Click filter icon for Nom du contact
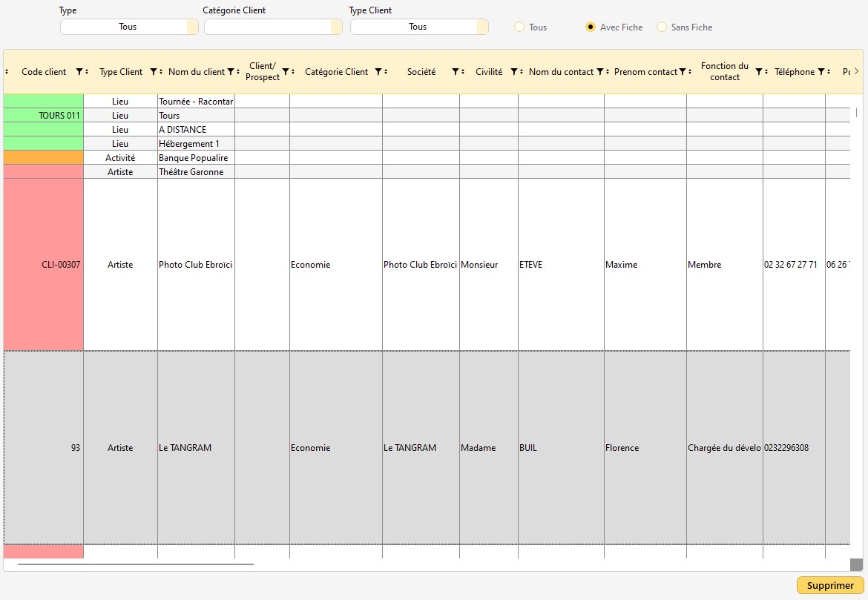The image size is (868, 600). coord(599,72)
